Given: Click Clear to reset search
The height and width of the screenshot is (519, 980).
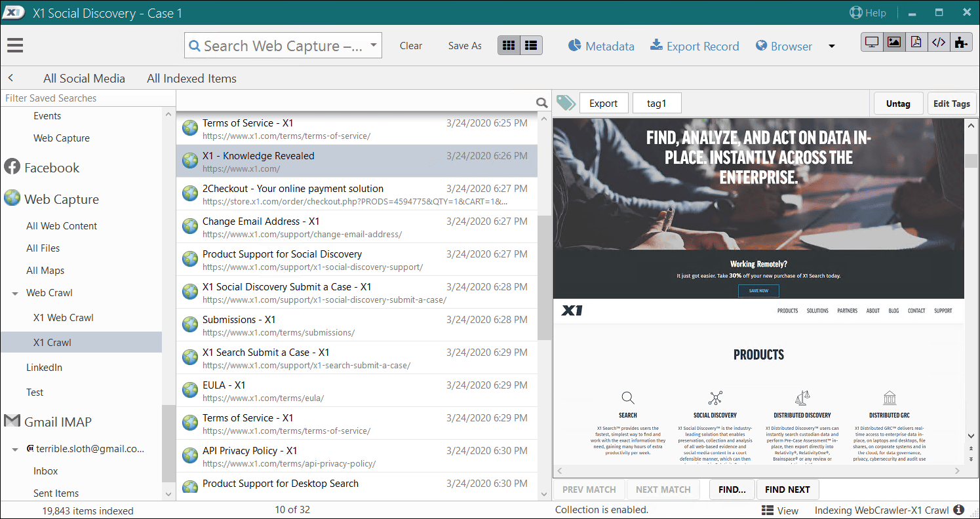Looking at the screenshot, I should pyautogui.click(x=411, y=46).
